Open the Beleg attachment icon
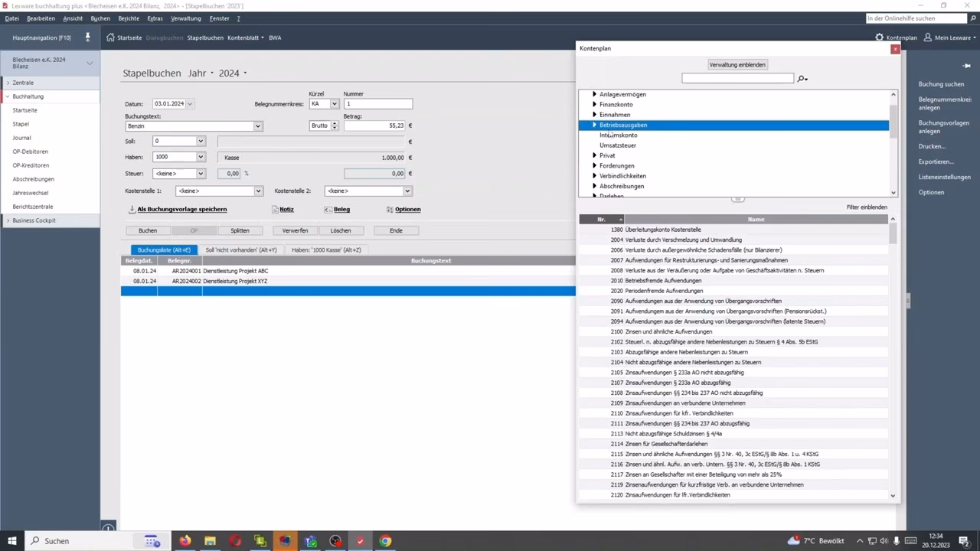This screenshot has height=551, width=980. point(329,209)
